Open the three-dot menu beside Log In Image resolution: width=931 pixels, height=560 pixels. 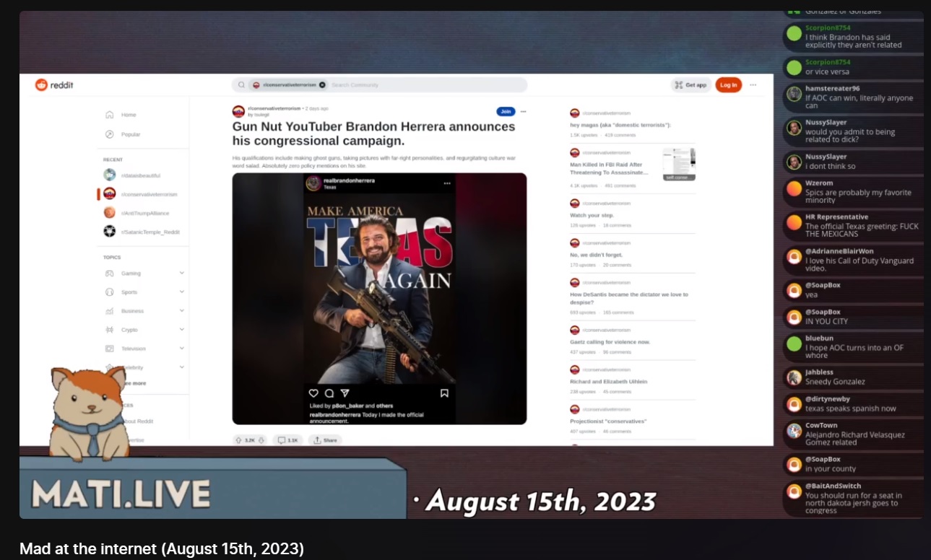[753, 85]
